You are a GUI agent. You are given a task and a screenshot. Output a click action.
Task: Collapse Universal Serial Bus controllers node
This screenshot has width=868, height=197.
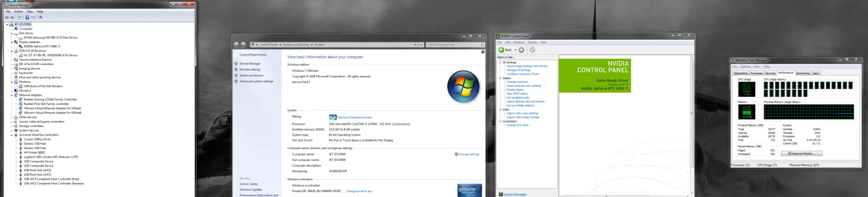tap(12, 135)
